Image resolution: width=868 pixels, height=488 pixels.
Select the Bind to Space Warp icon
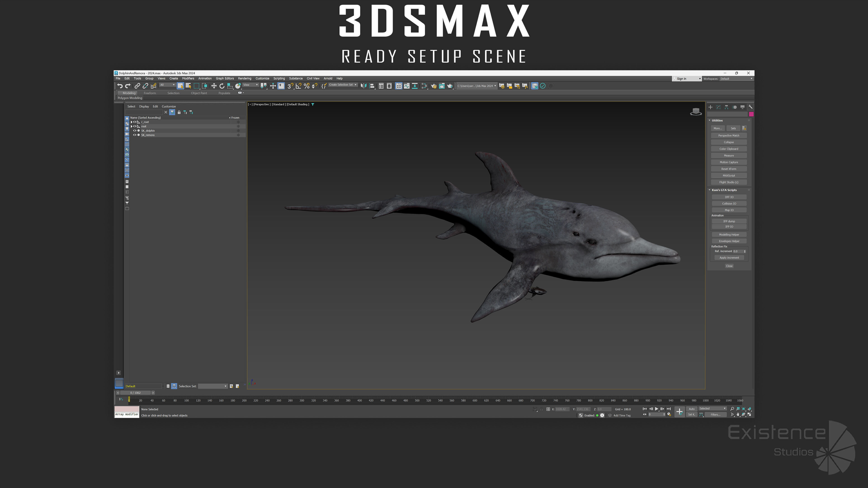pos(153,86)
